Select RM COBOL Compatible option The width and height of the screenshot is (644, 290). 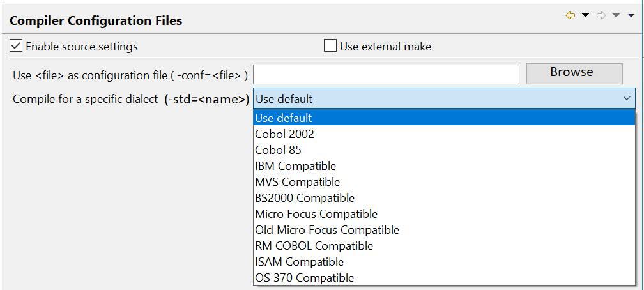click(444, 246)
